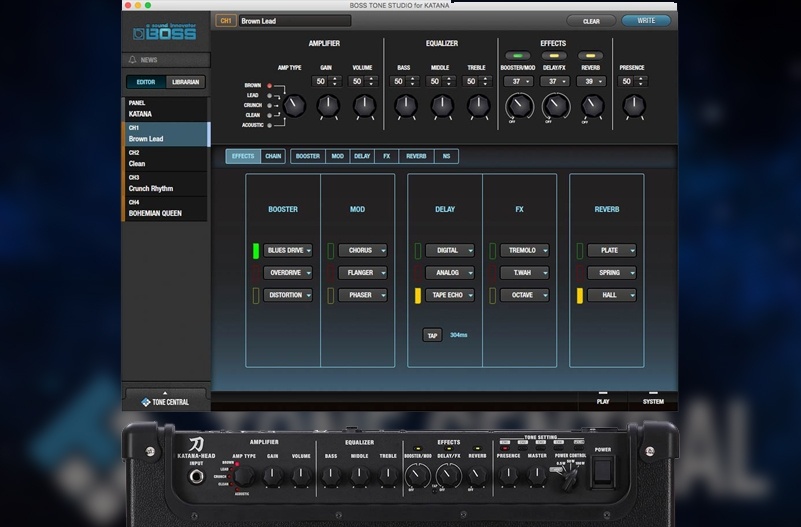Enable yellow slot beside Phaser
This screenshot has width=801, height=527.
click(331, 296)
